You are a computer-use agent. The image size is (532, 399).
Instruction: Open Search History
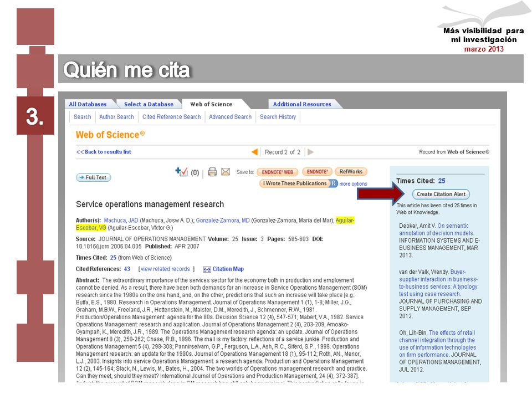278,117
